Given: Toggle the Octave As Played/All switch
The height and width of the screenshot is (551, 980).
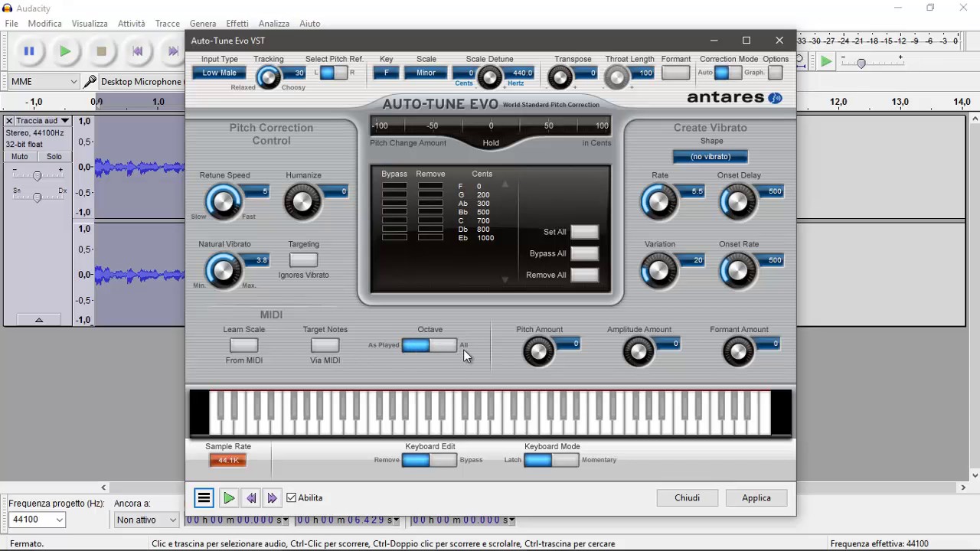Looking at the screenshot, I should pyautogui.click(x=430, y=345).
